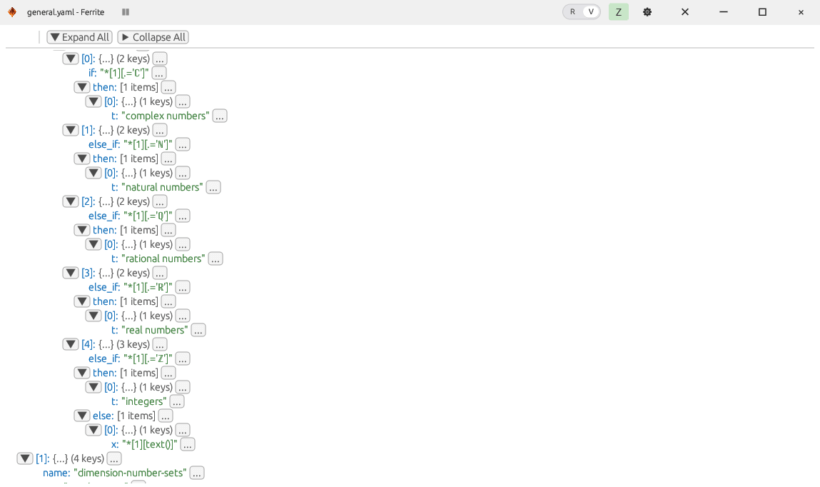820x487 pixels.
Task: Click the two-bar icon beside the title
Action: pos(126,12)
